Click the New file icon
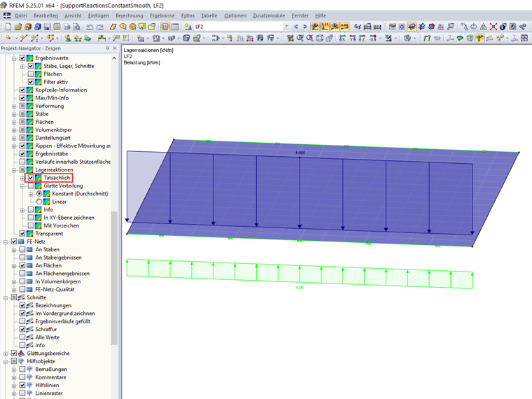 8,27
